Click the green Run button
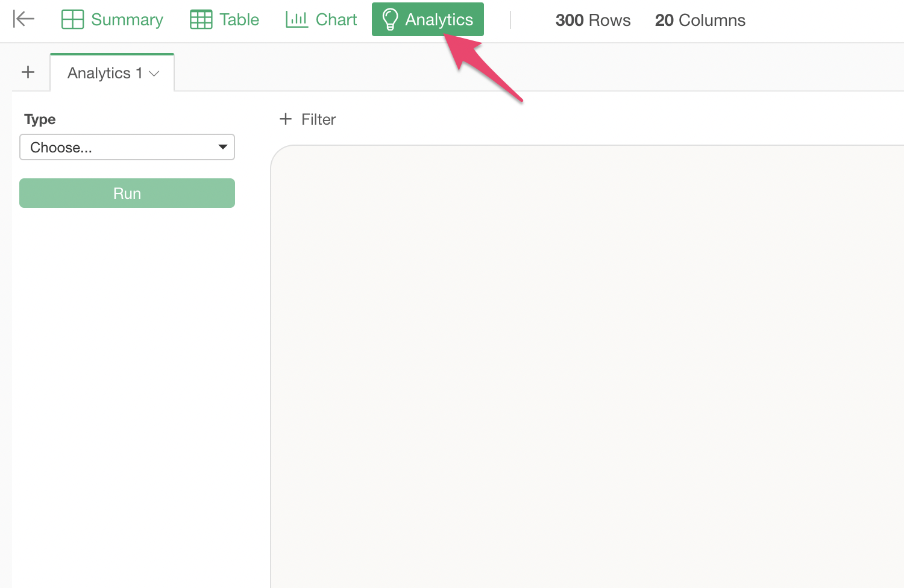Screen dimensions: 904x588 pyautogui.click(x=127, y=193)
